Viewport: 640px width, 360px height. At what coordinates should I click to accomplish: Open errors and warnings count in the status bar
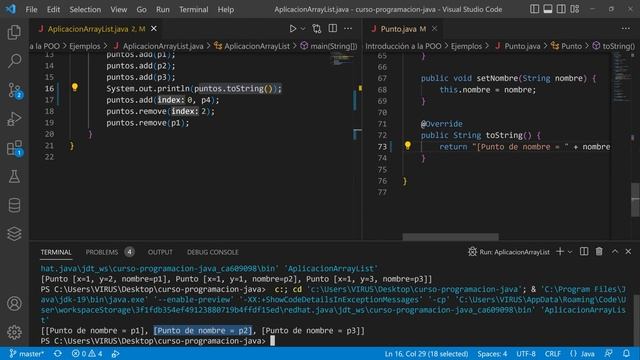tap(87, 353)
